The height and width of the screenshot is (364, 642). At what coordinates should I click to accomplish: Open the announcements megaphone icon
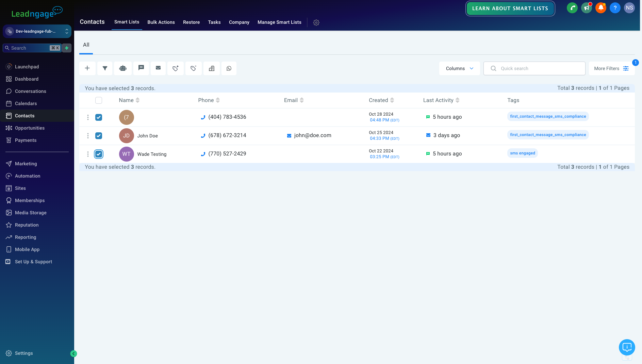587,8
